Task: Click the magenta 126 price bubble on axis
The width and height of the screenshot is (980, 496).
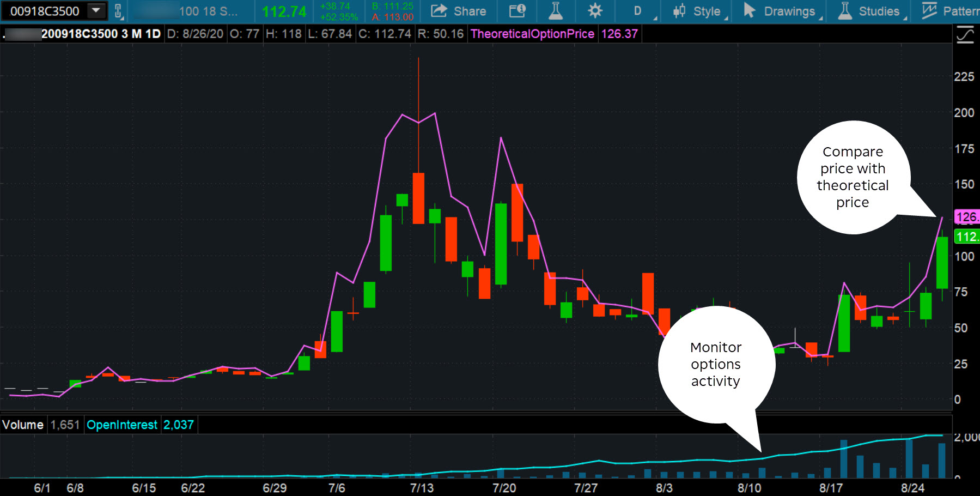Action: tap(967, 217)
